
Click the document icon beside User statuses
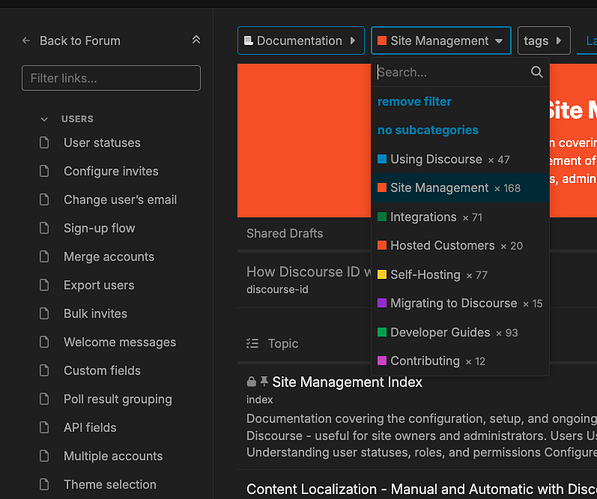pyautogui.click(x=45, y=143)
